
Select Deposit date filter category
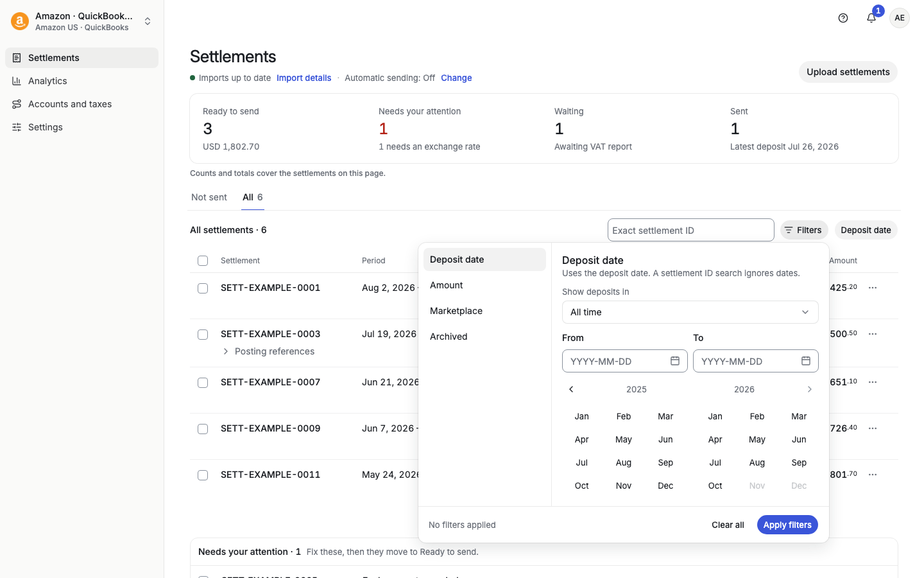(x=484, y=259)
